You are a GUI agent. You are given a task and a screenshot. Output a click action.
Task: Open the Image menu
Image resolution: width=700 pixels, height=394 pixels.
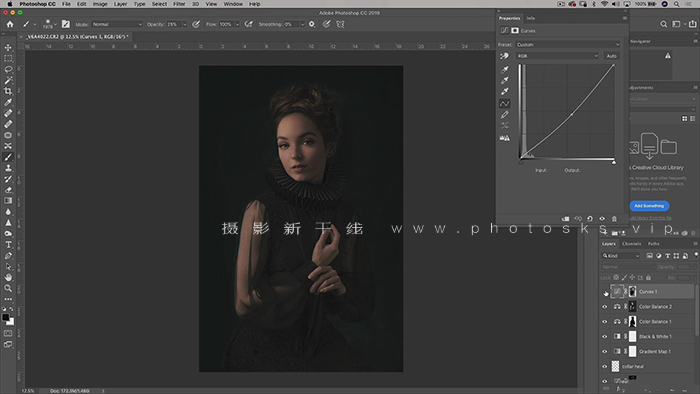pos(100,4)
